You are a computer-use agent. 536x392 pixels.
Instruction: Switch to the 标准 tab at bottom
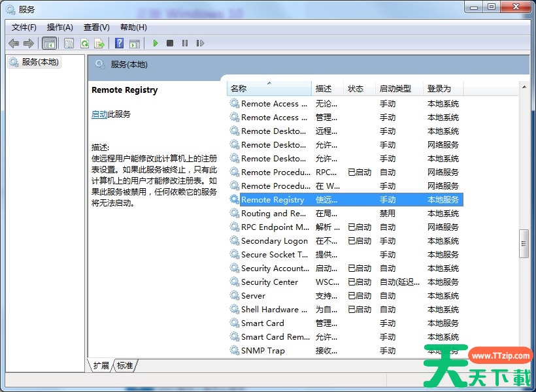[125, 365]
